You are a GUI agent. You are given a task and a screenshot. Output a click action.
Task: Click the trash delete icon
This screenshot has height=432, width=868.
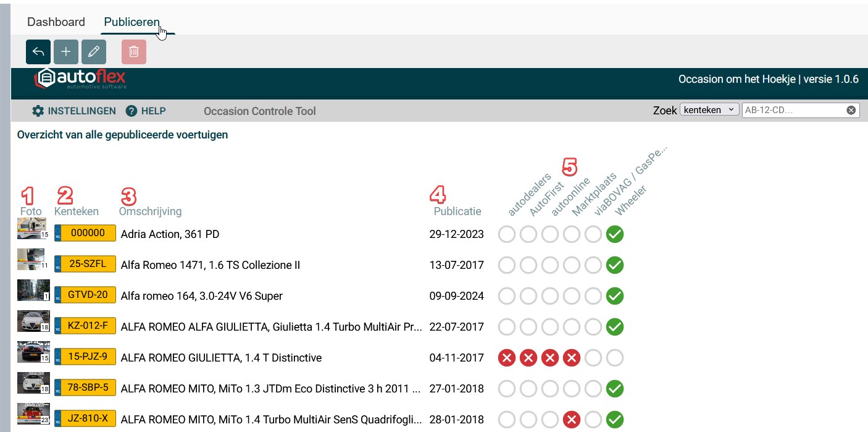tap(134, 53)
